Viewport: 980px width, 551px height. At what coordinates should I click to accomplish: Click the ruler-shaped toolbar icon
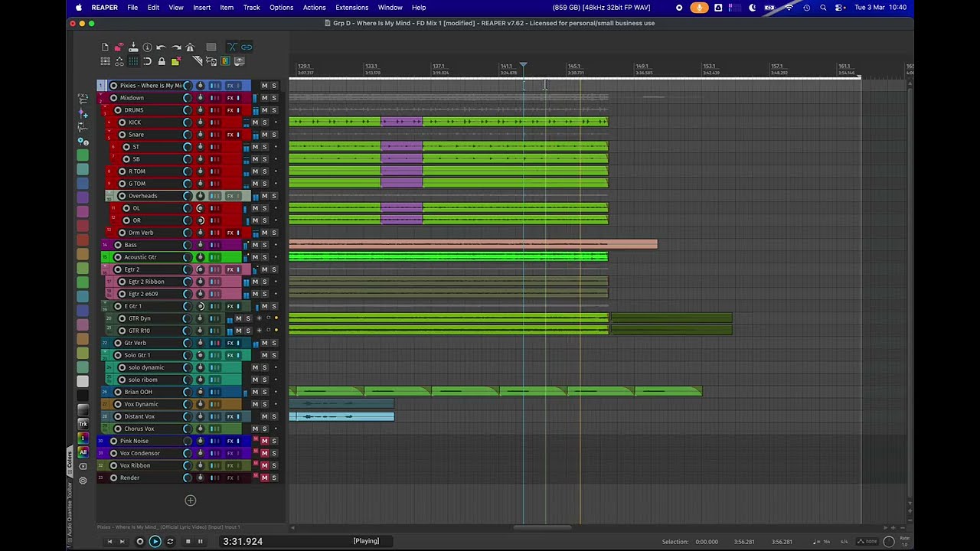coord(197,61)
